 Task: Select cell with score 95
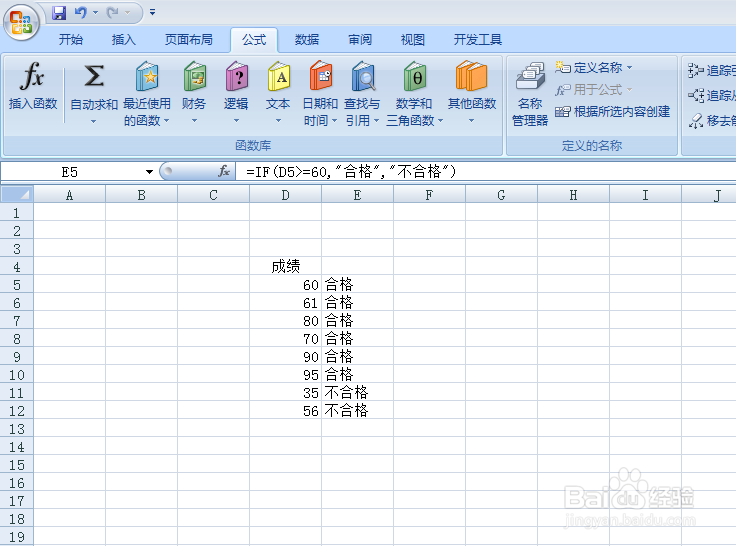(x=285, y=375)
